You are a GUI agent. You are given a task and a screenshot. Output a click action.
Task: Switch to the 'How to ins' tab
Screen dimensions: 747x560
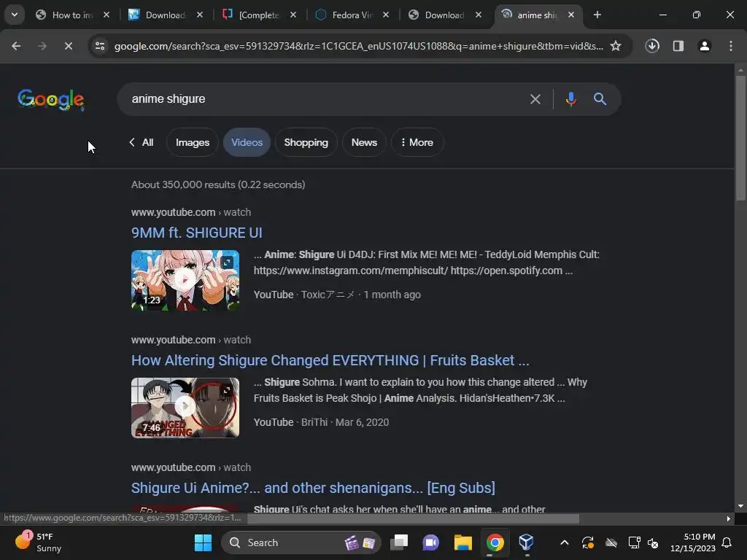coord(72,15)
